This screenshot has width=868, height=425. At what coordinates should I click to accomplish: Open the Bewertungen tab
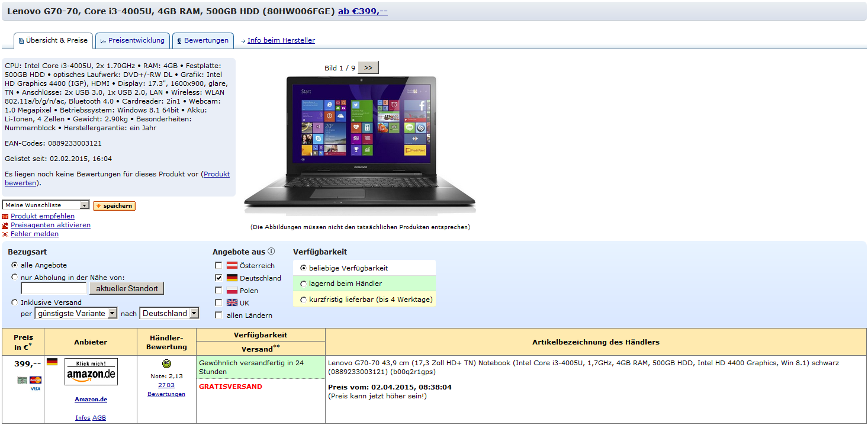point(203,40)
